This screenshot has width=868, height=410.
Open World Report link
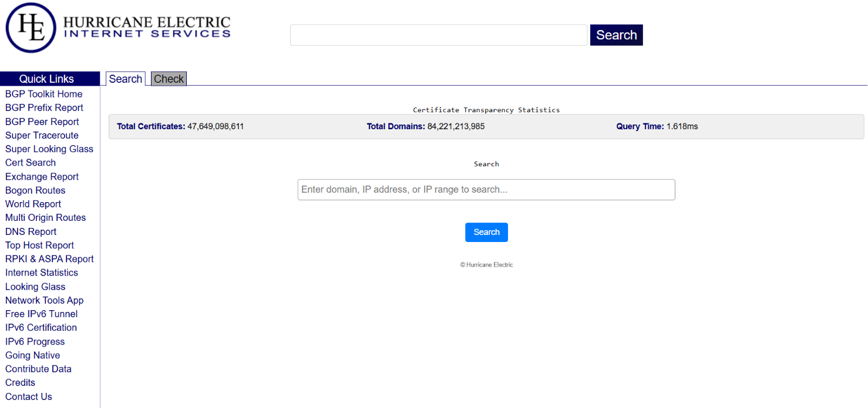[x=33, y=204]
